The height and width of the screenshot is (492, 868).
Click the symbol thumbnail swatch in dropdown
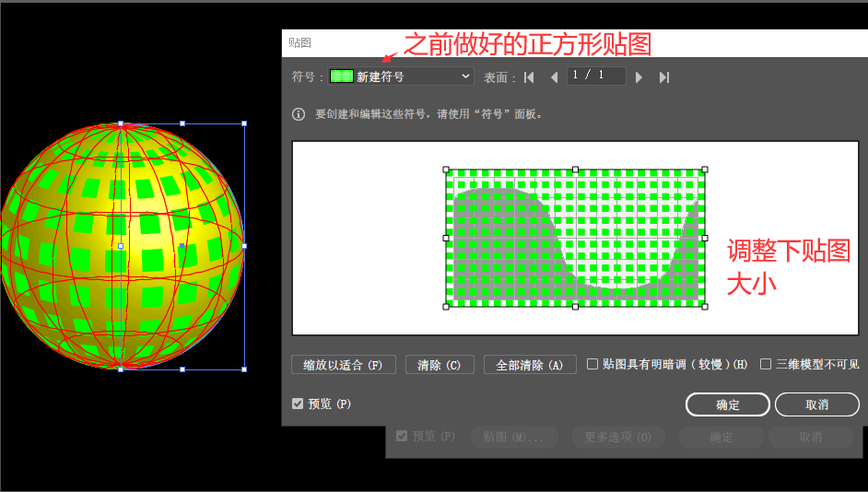point(342,76)
